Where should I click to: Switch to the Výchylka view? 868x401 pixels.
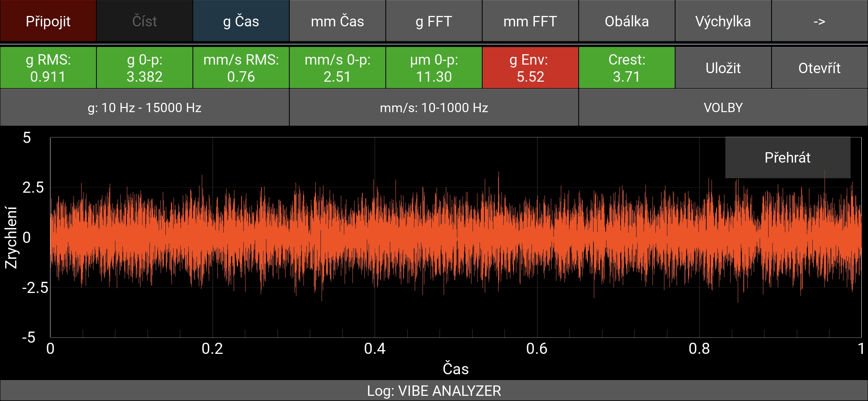(723, 21)
